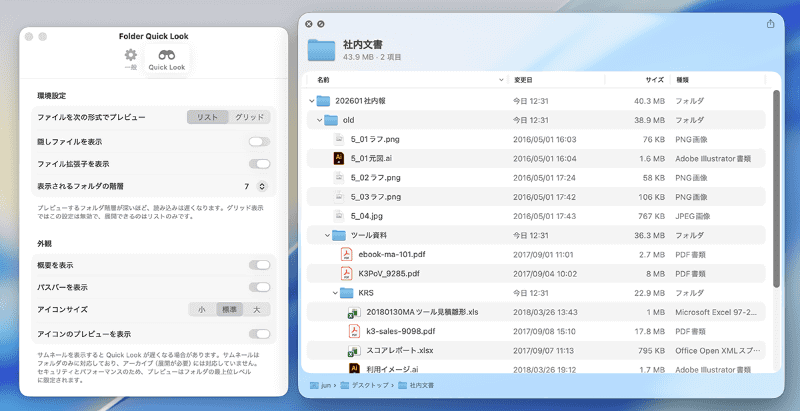Screen dimensions: 800x411
Task: Click 2017/09/04 10:02 date cell
Action: 545,274
